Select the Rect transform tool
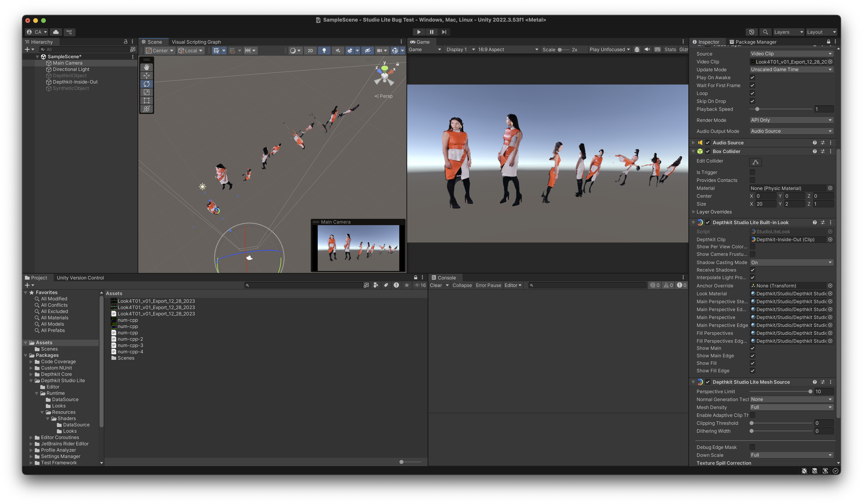 147,101
